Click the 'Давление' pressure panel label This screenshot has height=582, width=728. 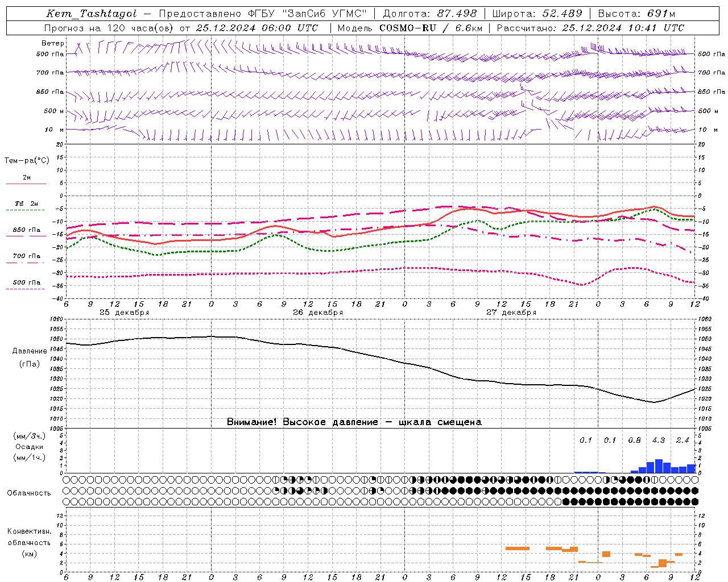(x=30, y=351)
